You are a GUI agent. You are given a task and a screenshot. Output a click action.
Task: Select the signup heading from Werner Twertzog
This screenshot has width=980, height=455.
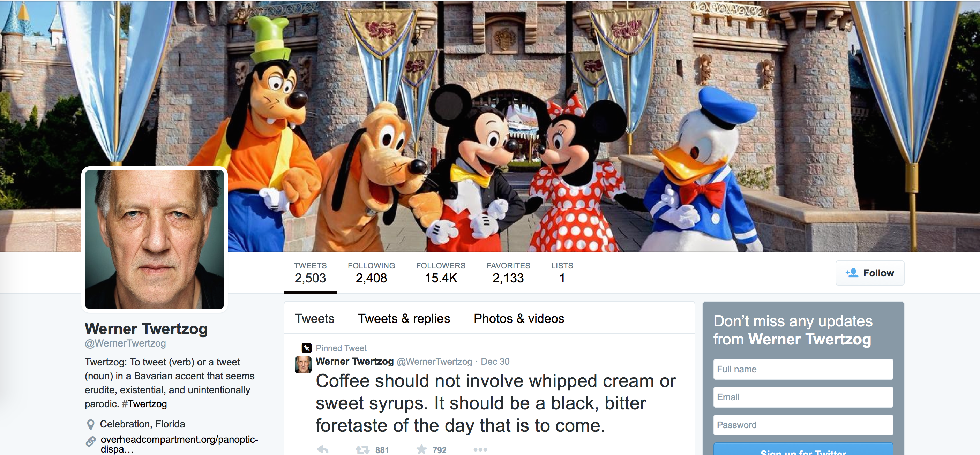[793, 330]
